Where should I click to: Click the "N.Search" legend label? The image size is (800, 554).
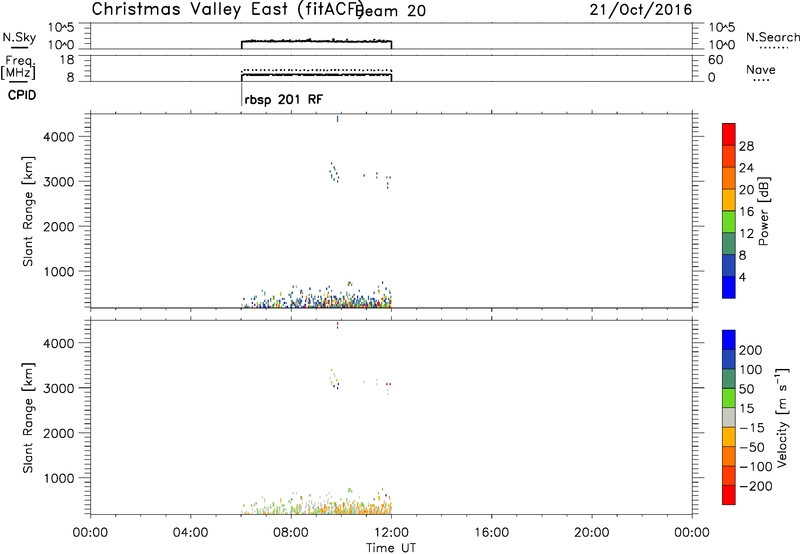772,37
